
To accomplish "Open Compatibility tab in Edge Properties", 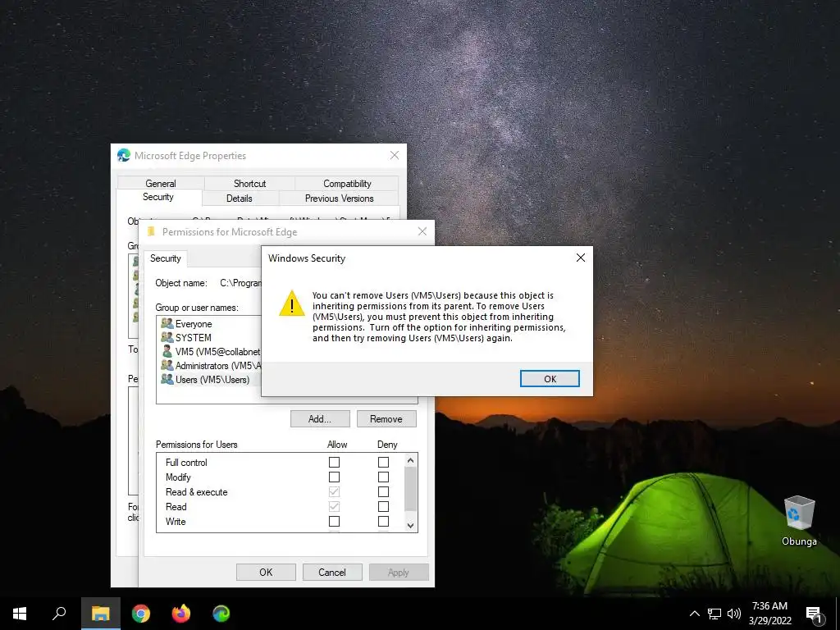I will pyautogui.click(x=347, y=183).
